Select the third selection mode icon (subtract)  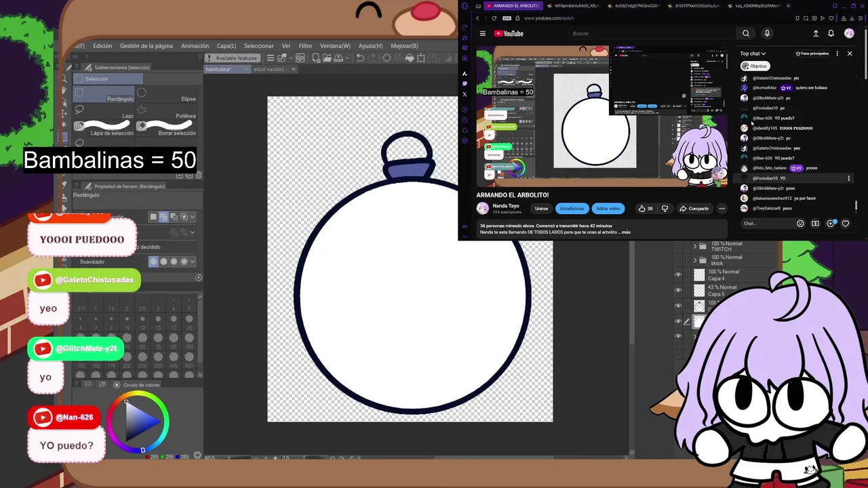pos(174,217)
